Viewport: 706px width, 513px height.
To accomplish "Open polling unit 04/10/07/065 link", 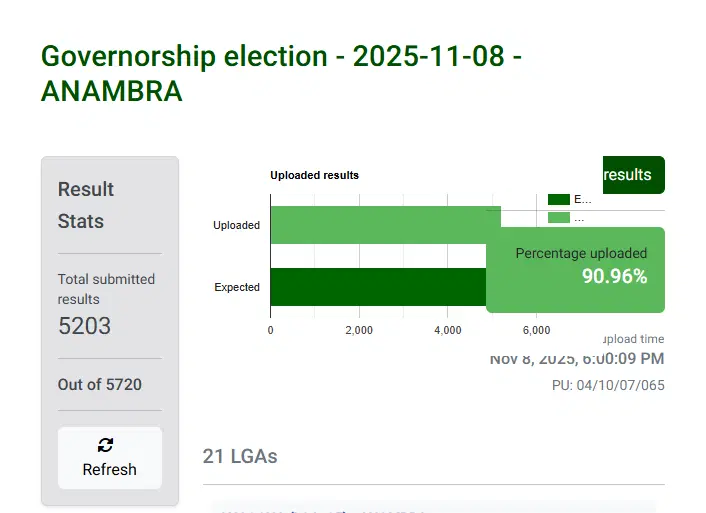I will point(608,385).
